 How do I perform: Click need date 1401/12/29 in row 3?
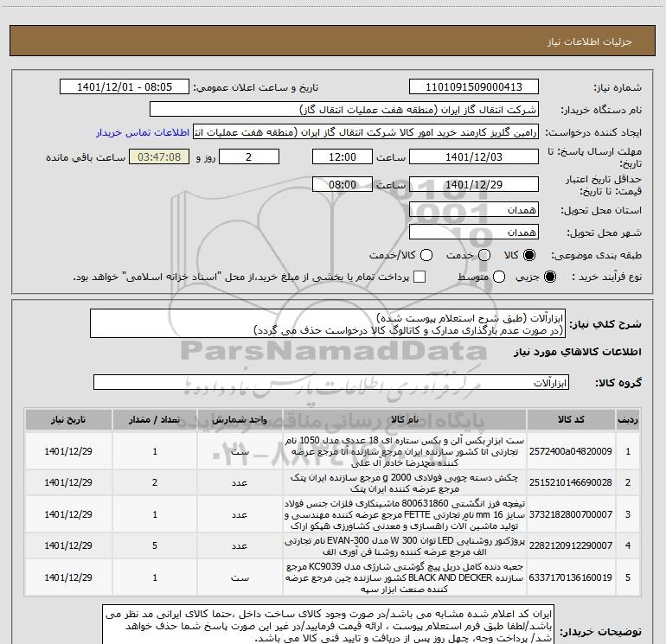click(x=68, y=514)
